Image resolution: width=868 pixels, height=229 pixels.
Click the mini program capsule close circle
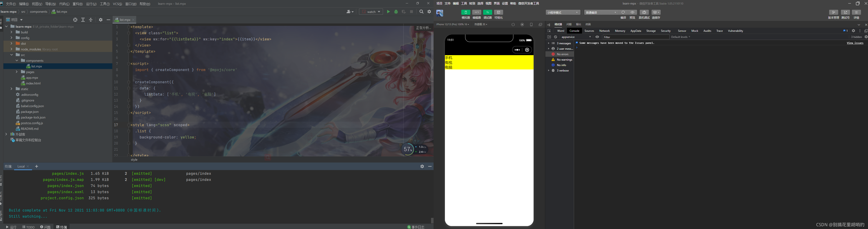(x=527, y=50)
